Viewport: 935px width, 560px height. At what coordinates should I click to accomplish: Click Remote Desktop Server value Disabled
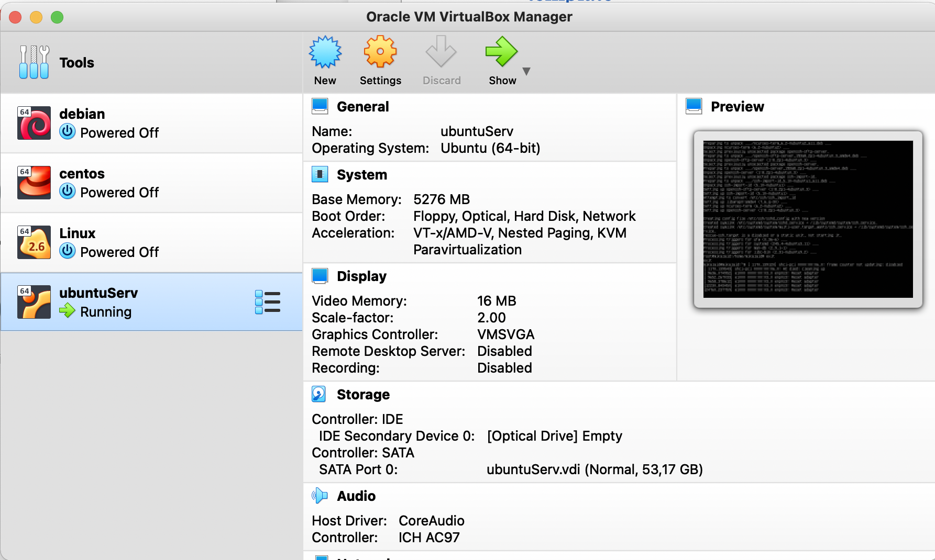504,351
